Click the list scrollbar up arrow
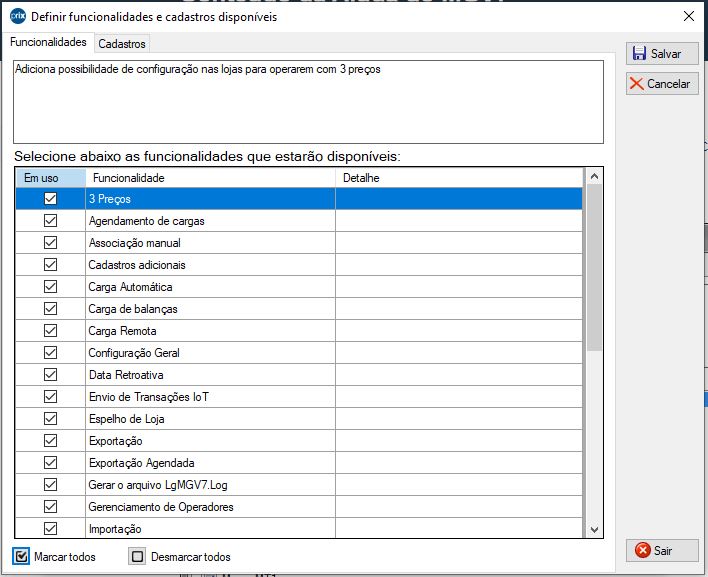 594,177
